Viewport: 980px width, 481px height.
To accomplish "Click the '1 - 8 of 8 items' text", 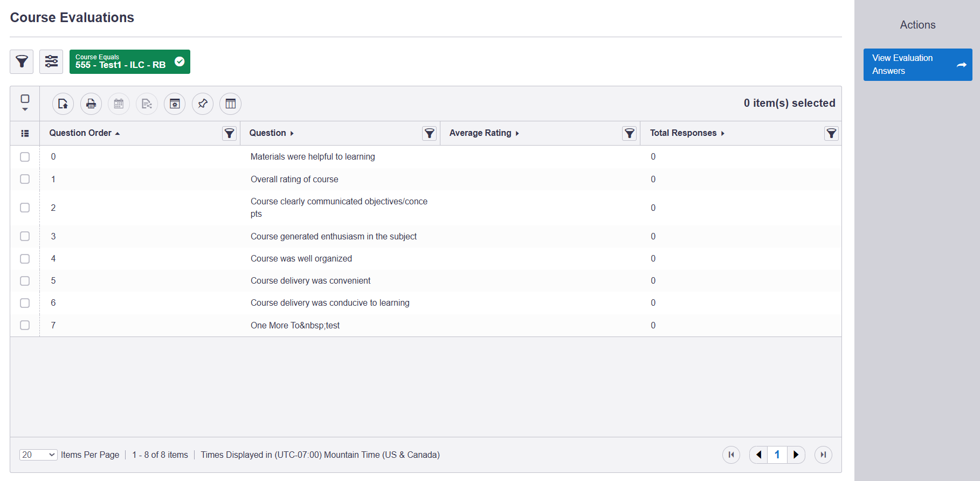I will pos(160,455).
